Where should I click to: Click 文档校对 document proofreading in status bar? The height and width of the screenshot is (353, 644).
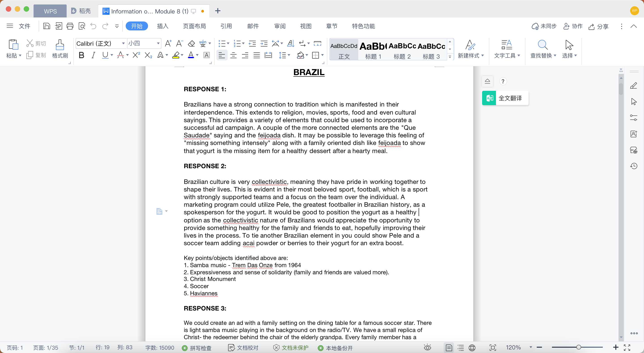[243, 348]
